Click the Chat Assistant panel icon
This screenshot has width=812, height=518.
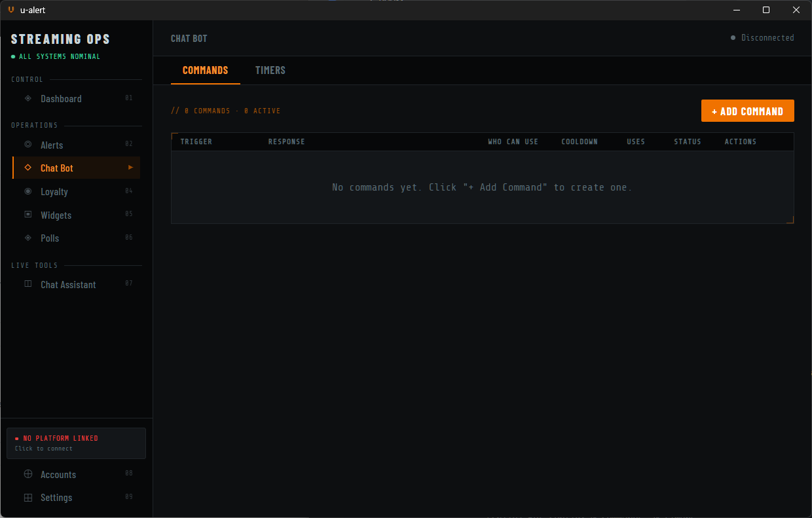point(28,284)
